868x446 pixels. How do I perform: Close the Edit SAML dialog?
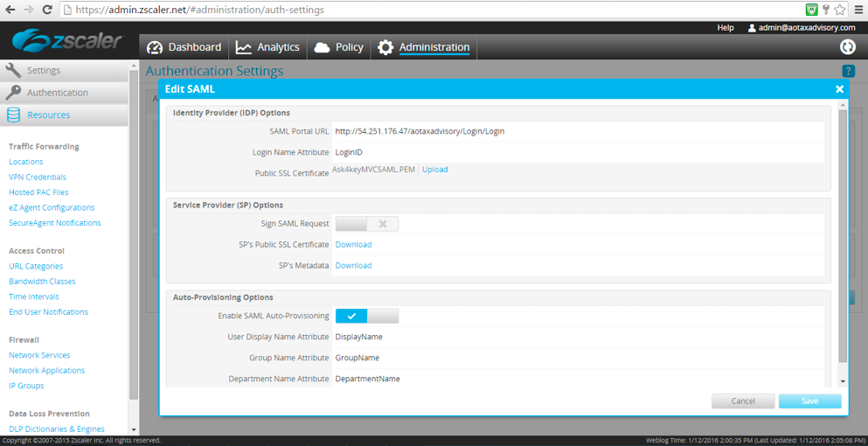(840, 88)
